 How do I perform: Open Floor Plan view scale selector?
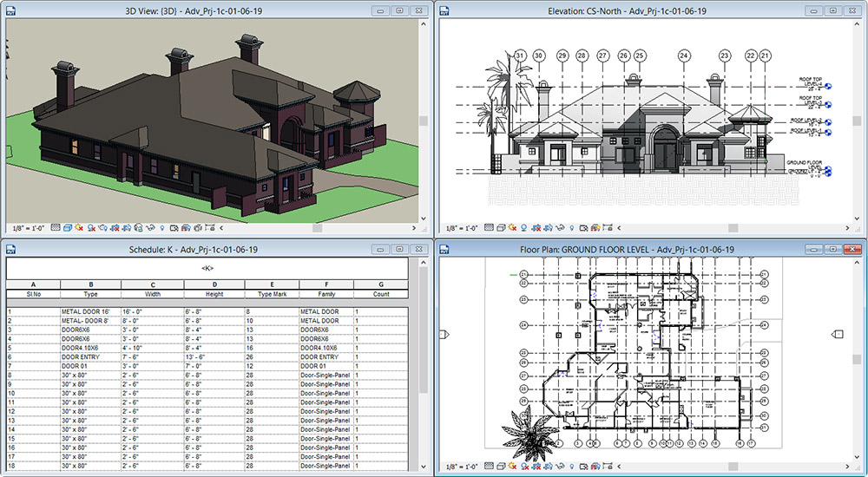(x=462, y=467)
